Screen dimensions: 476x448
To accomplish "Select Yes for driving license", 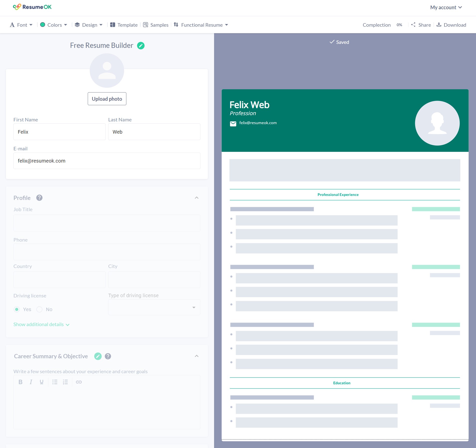I will pyautogui.click(x=17, y=309).
